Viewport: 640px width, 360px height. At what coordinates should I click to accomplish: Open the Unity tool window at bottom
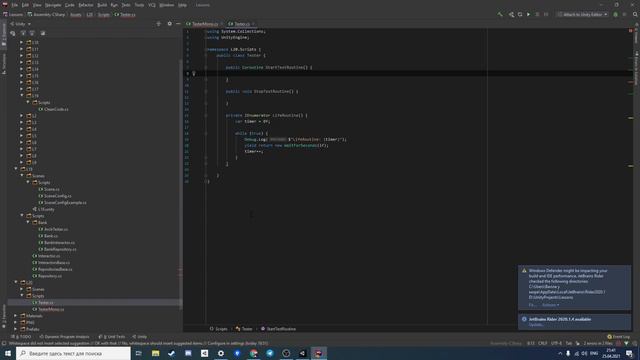coord(140,337)
